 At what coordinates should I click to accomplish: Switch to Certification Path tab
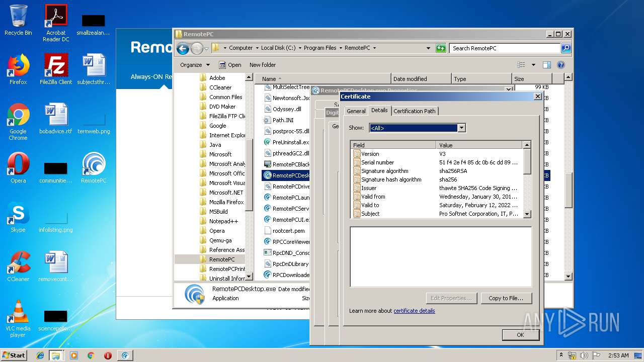415,111
